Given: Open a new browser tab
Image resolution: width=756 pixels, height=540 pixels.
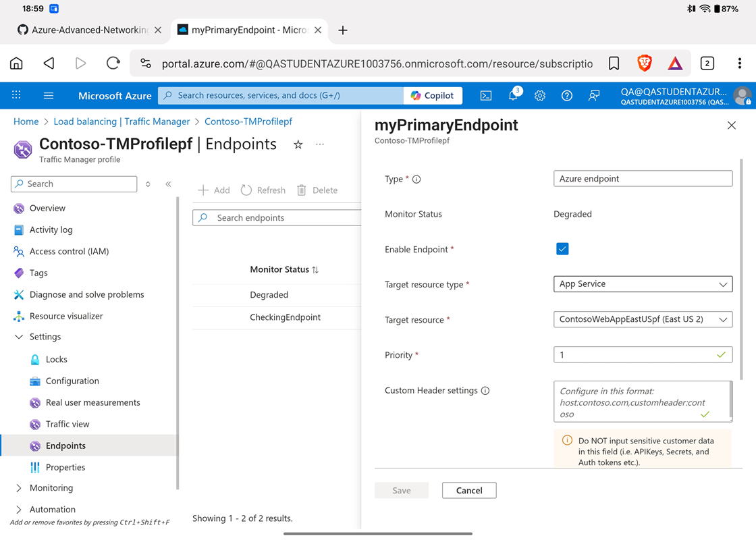Looking at the screenshot, I should [343, 30].
